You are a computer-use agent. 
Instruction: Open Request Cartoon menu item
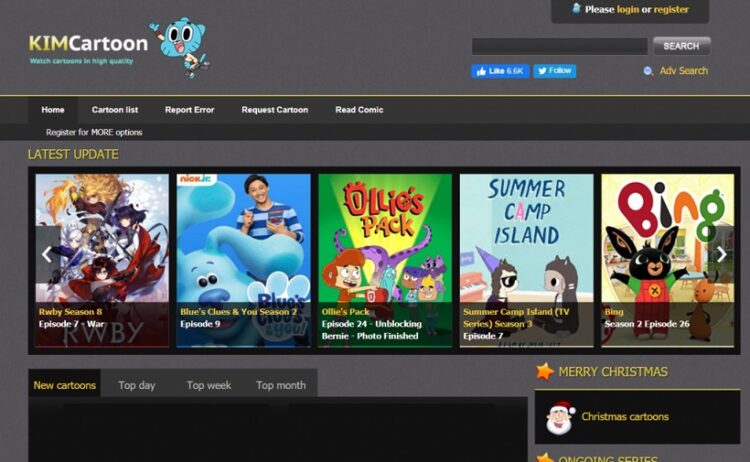pyautogui.click(x=275, y=110)
